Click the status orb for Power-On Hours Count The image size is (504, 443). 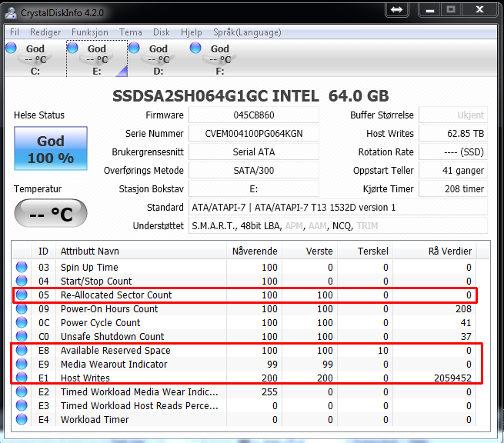pyautogui.click(x=22, y=308)
